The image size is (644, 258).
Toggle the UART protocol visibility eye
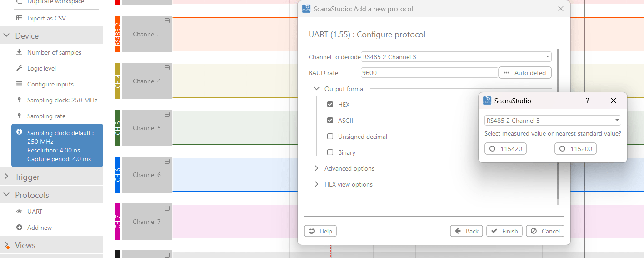19,212
